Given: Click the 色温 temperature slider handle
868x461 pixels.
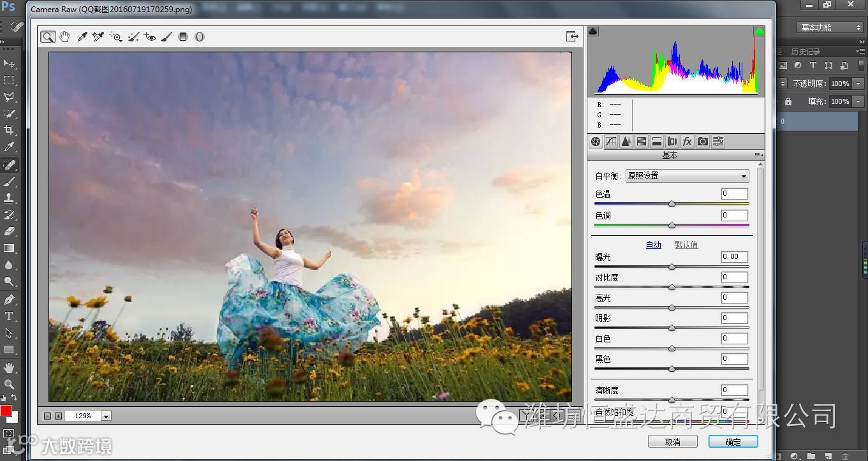Looking at the screenshot, I should pyautogui.click(x=672, y=203).
